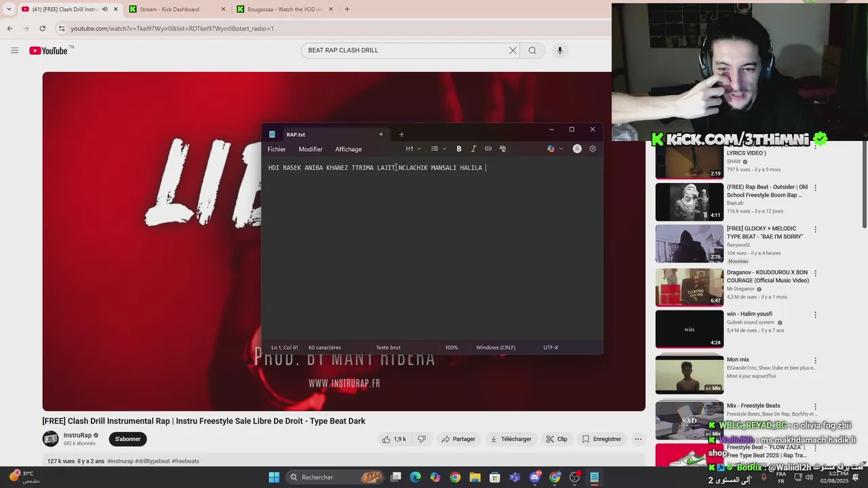The width and height of the screenshot is (868, 488).
Task: Open Notepad settings gear
Action: (593, 148)
